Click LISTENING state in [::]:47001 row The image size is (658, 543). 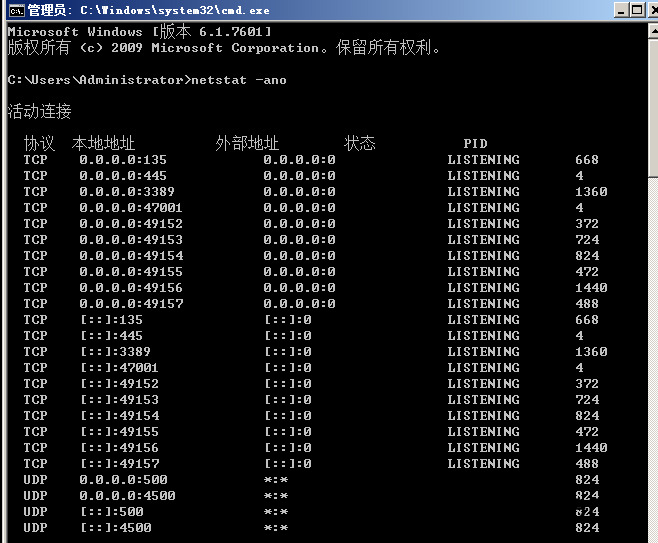click(483, 368)
